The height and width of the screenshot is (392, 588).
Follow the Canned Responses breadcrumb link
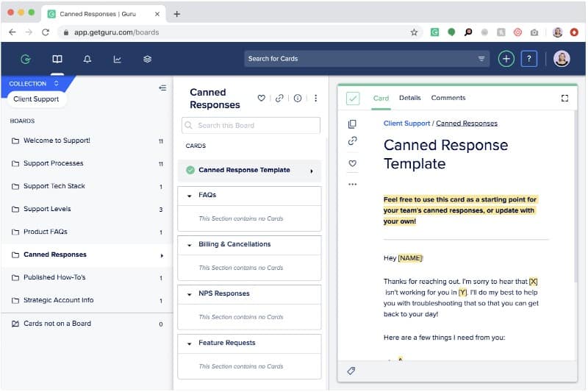click(467, 124)
